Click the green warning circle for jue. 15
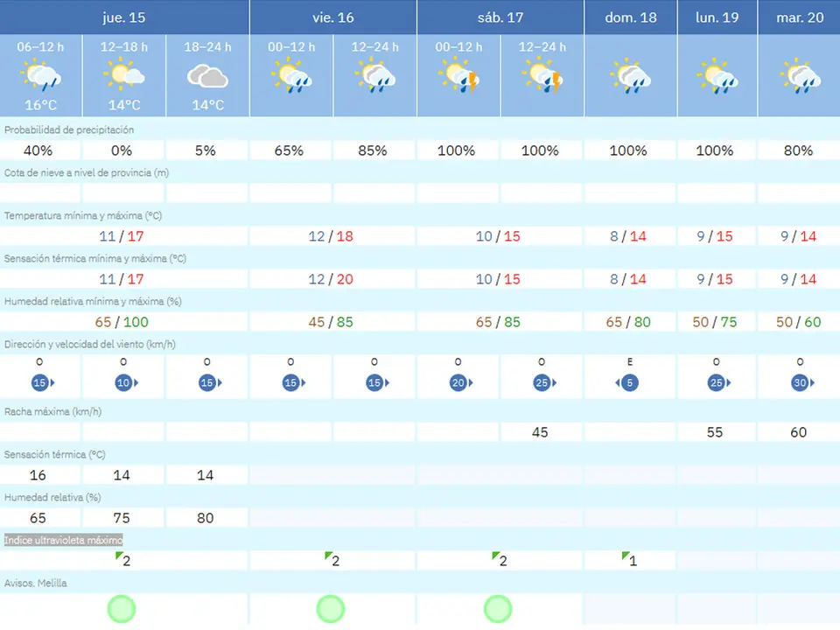This screenshot has height=630, width=840. (122, 609)
